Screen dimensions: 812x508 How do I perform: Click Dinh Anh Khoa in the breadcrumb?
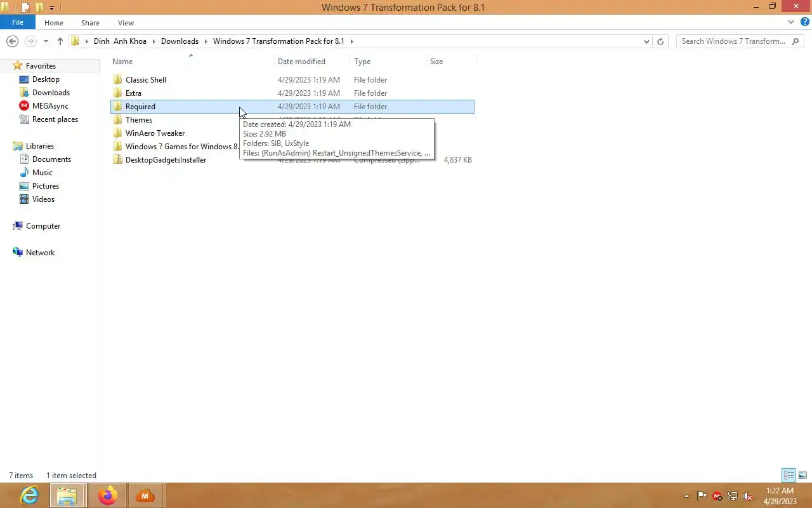120,41
